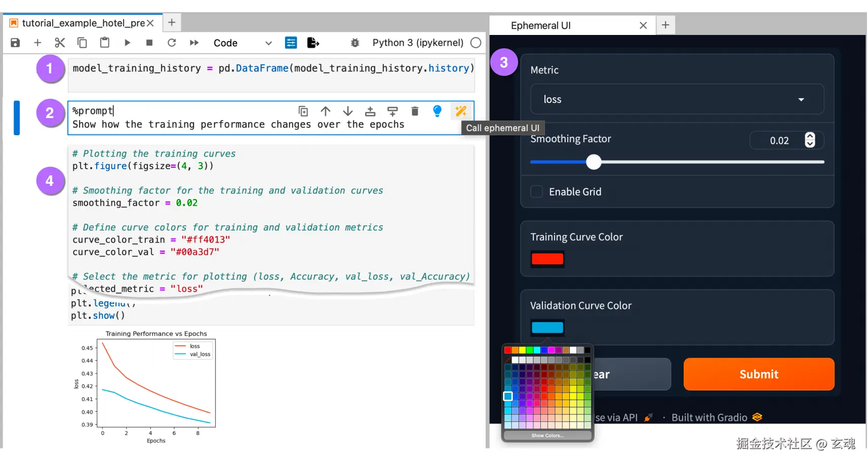
Task: Interrupt the kernel with the stop icon
Action: 149,43
